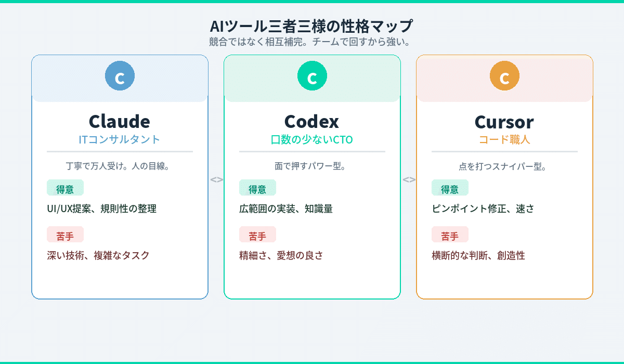This screenshot has height=364, width=624.
Task: Click the コード職人 subtitle
Action: click(x=504, y=139)
